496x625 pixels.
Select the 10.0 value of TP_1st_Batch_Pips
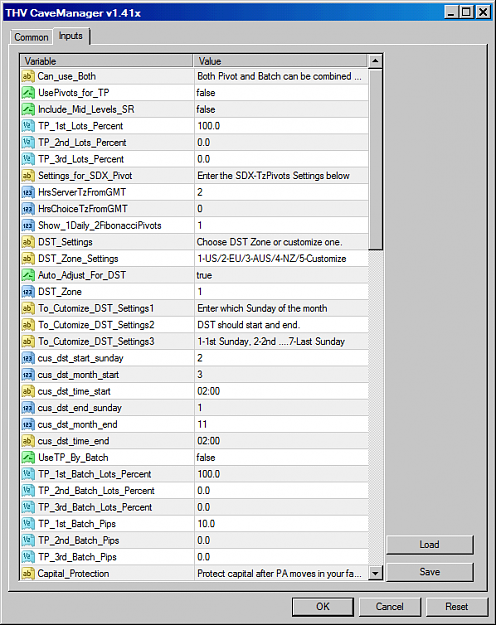tap(206, 524)
